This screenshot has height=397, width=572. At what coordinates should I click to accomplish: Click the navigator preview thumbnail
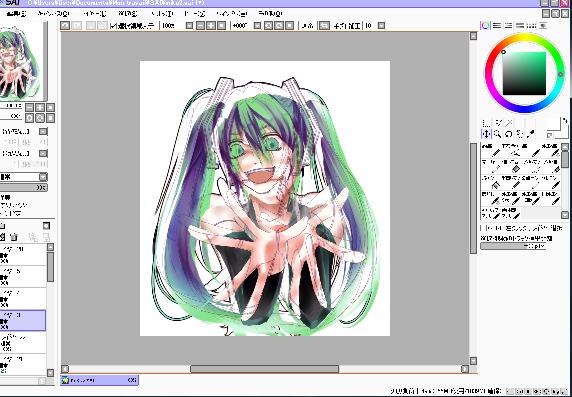[21, 62]
